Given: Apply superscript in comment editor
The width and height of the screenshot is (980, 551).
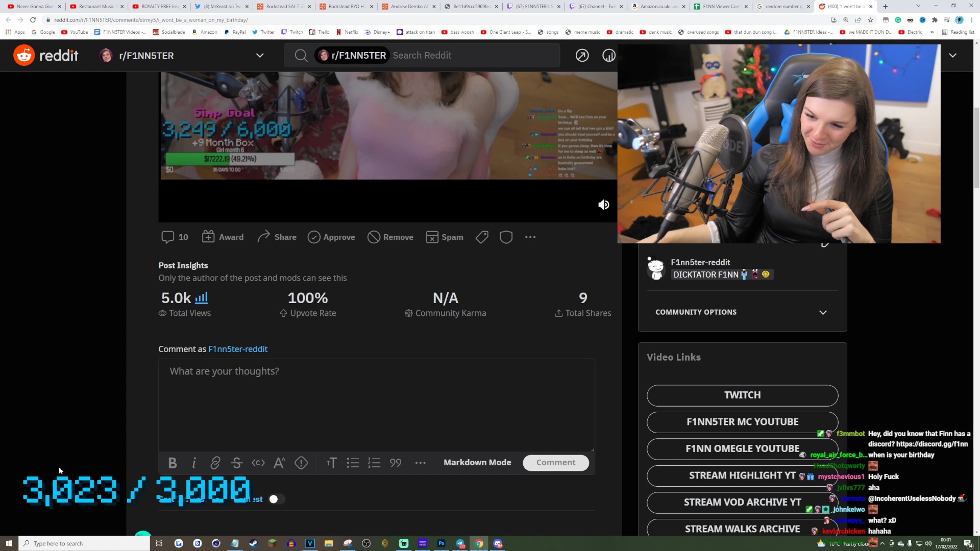Looking at the screenshot, I should coord(279,463).
